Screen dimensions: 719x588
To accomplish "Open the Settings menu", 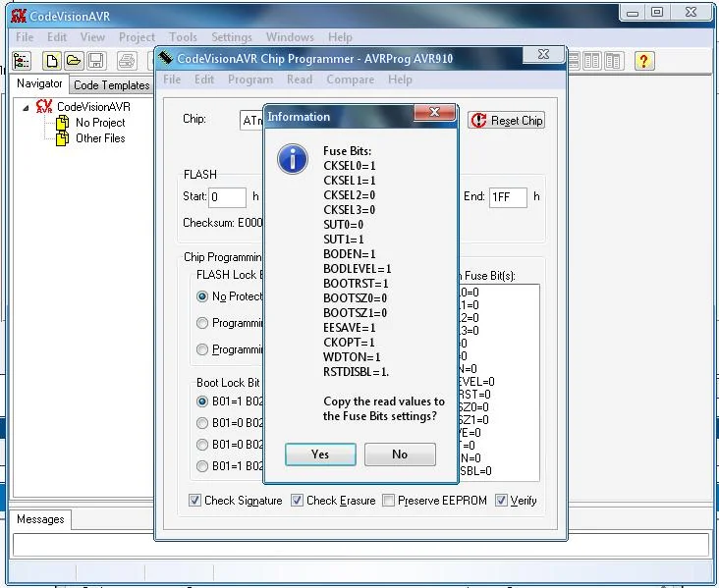I will [x=232, y=37].
